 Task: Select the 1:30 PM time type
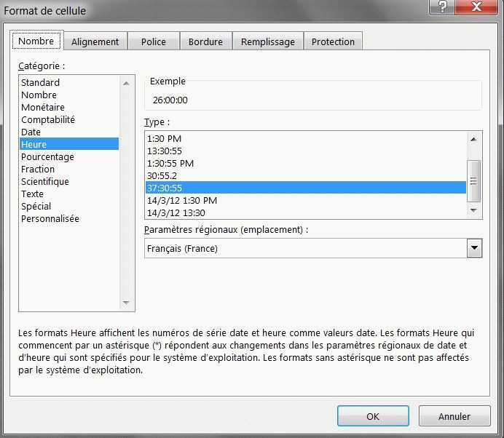tap(306, 139)
